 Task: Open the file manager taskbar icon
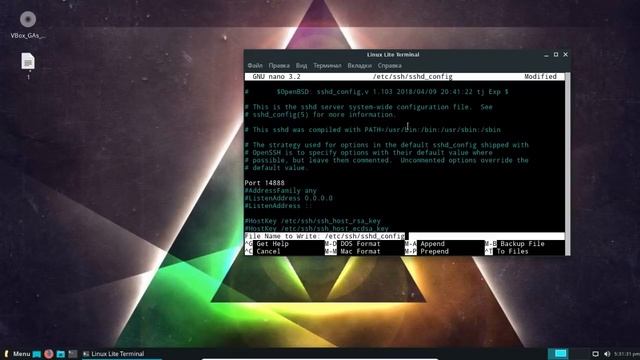tap(61, 354)
